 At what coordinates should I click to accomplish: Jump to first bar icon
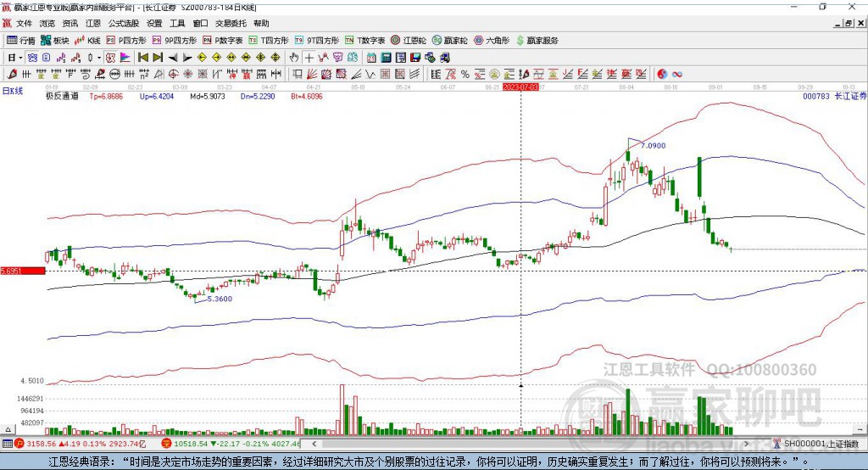142,58
